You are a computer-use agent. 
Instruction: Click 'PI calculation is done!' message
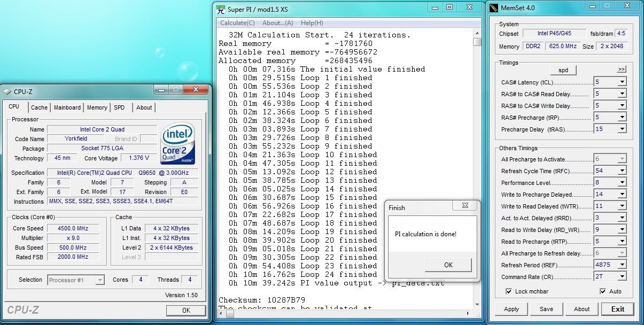pos(425,234)
